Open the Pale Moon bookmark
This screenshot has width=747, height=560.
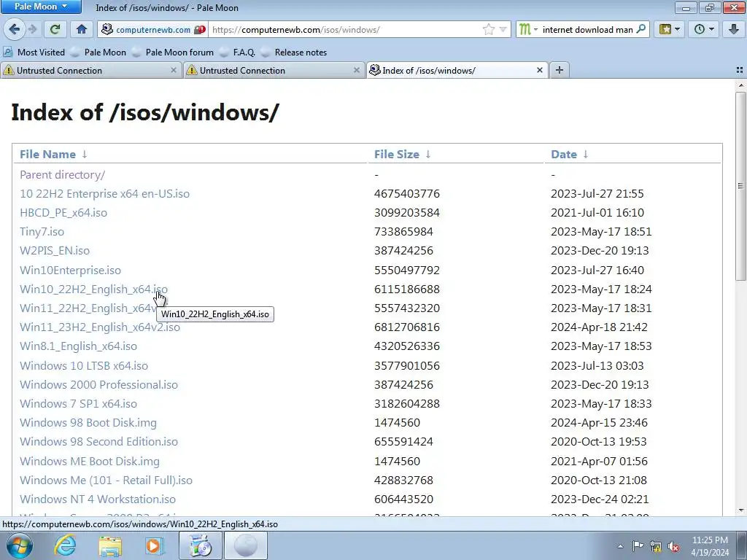point(98,52)
